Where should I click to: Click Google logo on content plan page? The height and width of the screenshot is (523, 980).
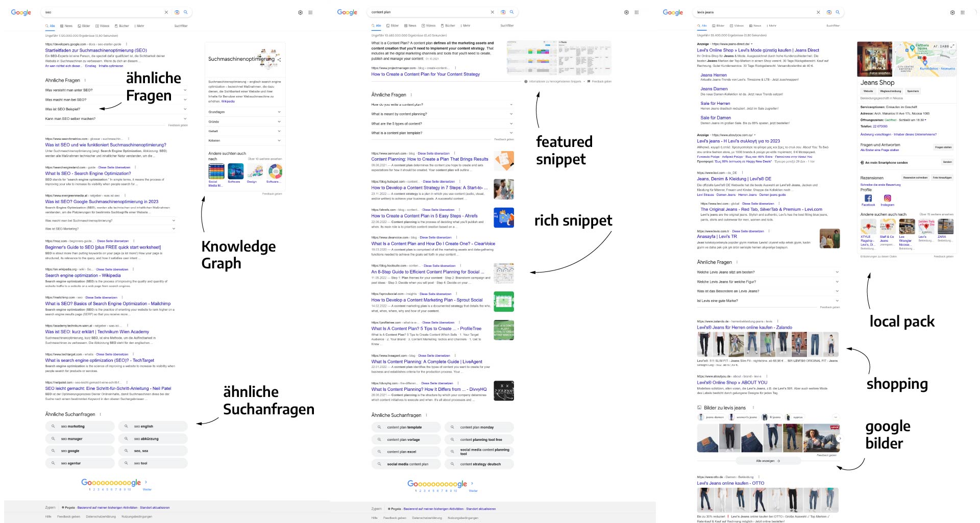coord(347,12)
